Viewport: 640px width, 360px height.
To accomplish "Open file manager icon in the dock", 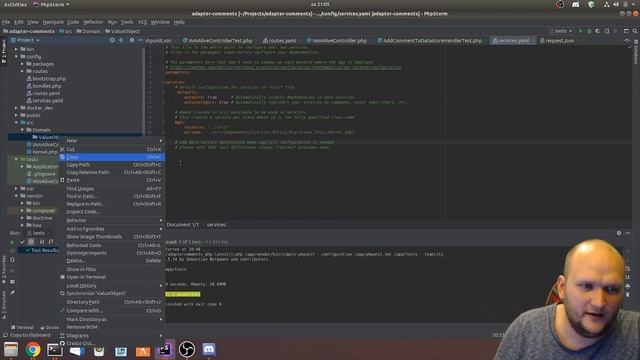I will point(11,350).
